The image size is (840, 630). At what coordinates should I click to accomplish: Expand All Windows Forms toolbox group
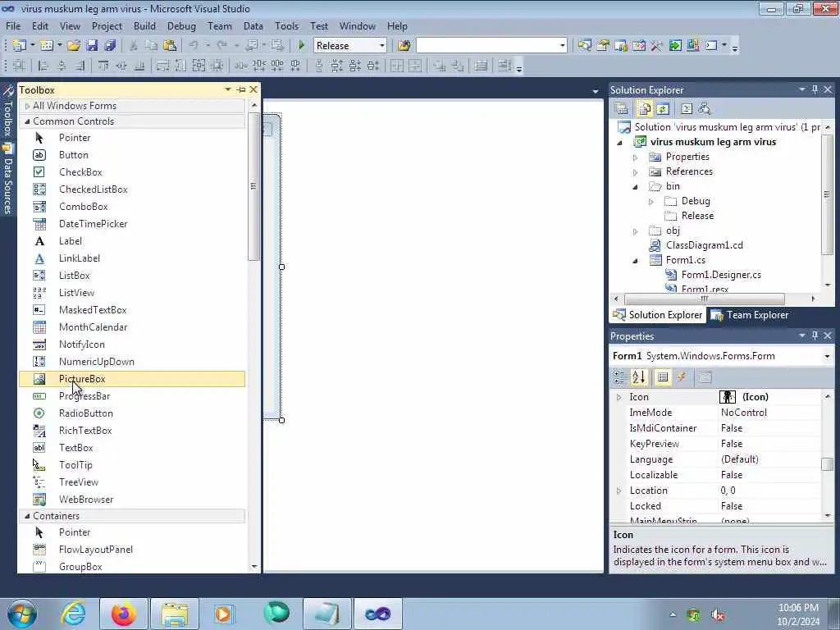[27, 106]
